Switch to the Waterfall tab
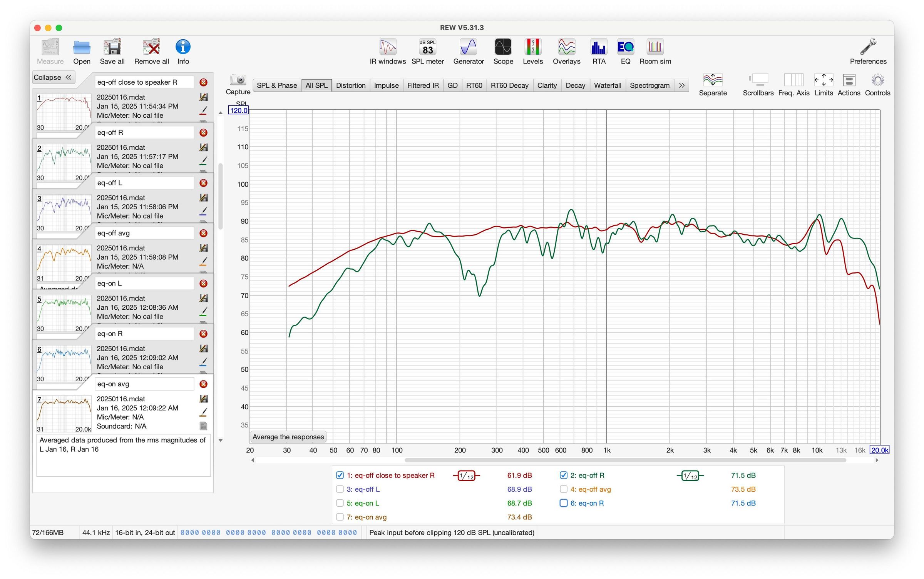Viewport: 924px width, 579px height. click(x=607, y=85)
